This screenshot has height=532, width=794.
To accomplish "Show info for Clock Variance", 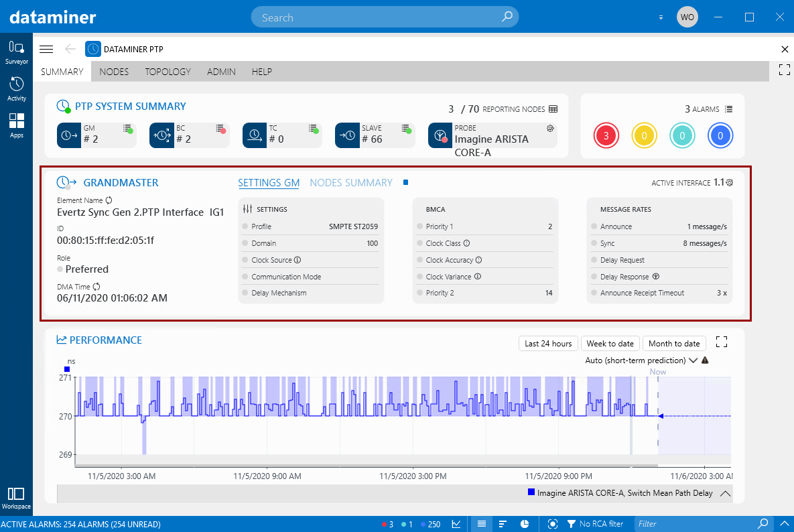I will [478, 277].
